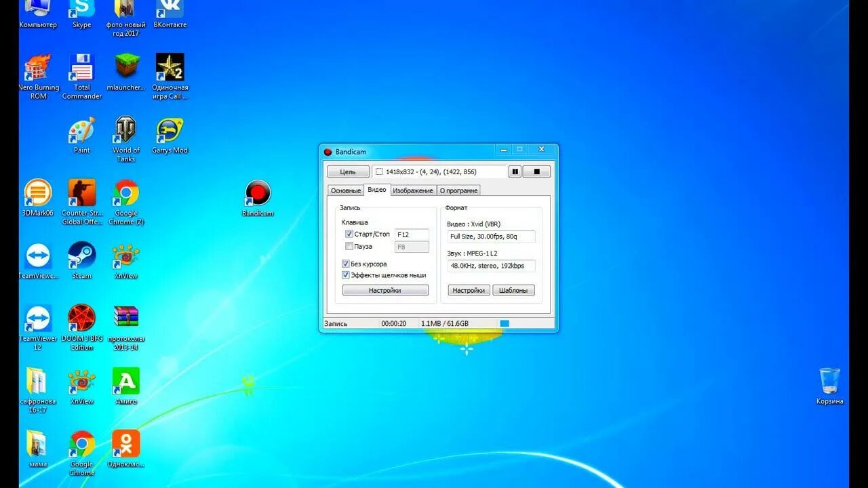Open Настройки in the Запись group

385,290
